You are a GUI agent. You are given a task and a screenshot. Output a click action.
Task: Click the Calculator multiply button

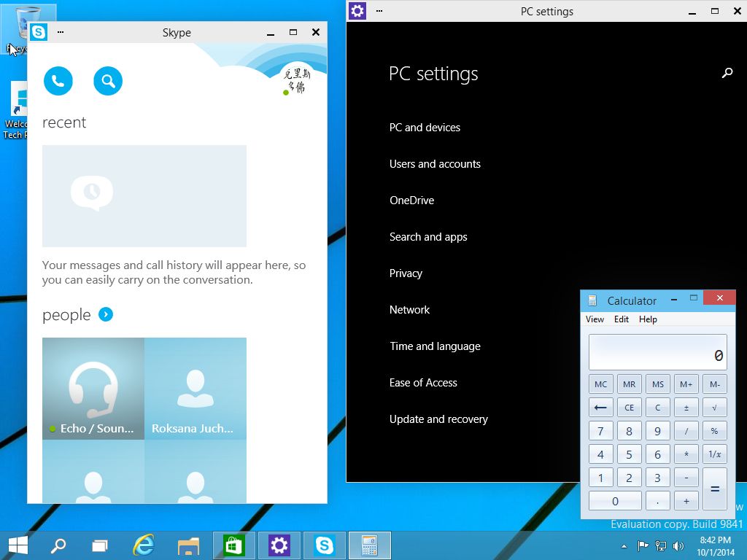(x=686, y=454)
